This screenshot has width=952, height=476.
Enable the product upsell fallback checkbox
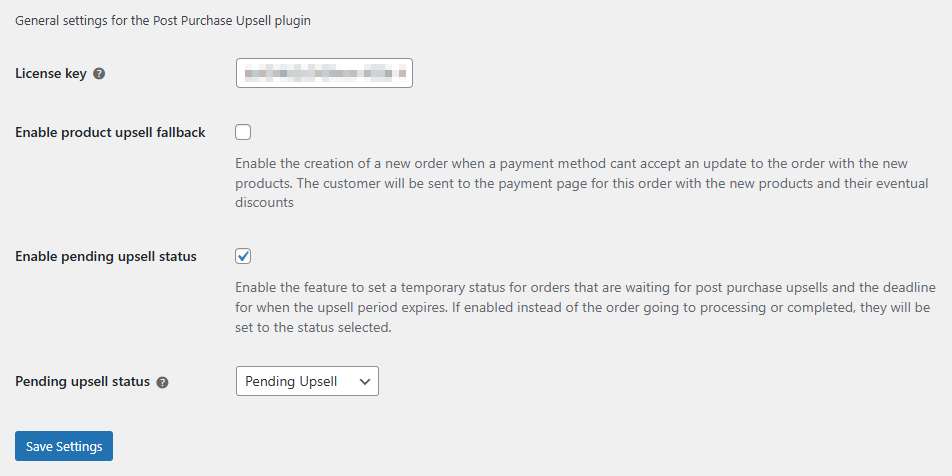[244, 132]
